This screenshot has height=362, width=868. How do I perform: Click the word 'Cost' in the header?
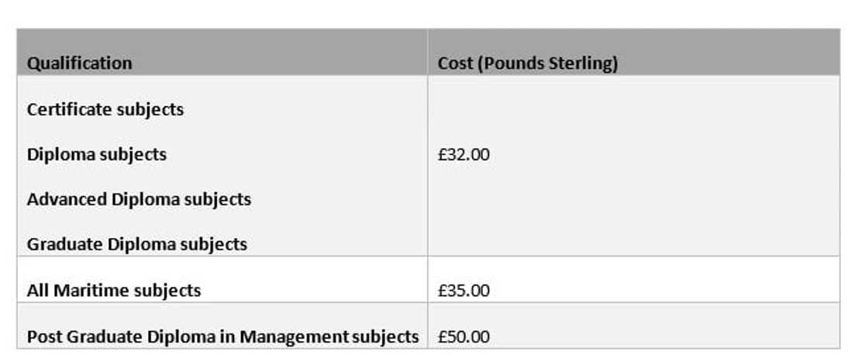[455, 64]
